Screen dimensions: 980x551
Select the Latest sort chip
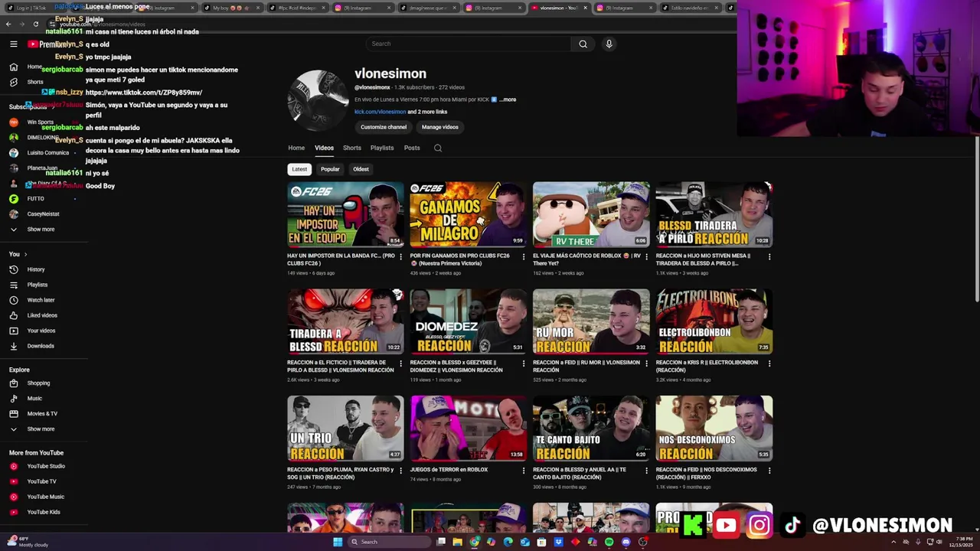[x=299, y=169]
